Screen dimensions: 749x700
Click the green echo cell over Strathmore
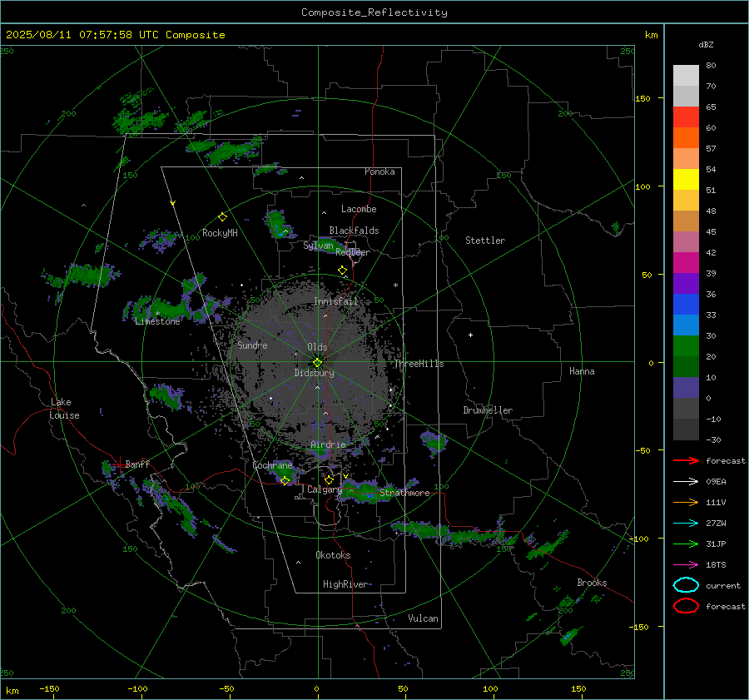pyautogui.click(x=368, y=494)
